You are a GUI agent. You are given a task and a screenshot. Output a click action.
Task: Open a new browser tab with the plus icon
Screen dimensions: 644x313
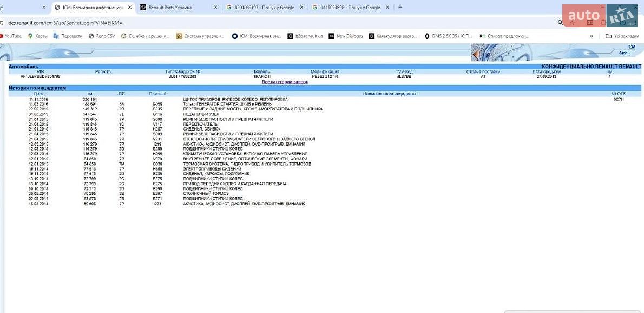click(400, 8)
